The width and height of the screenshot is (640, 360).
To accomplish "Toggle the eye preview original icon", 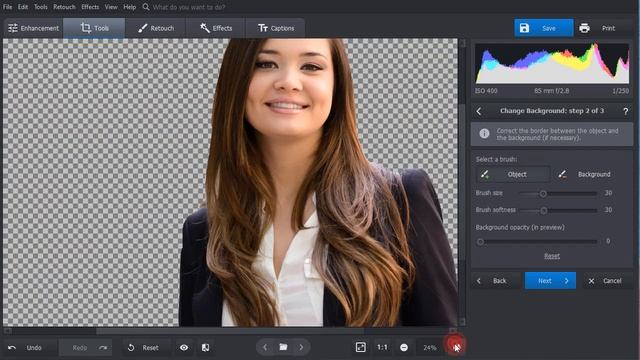I will (x=184, y=348).
